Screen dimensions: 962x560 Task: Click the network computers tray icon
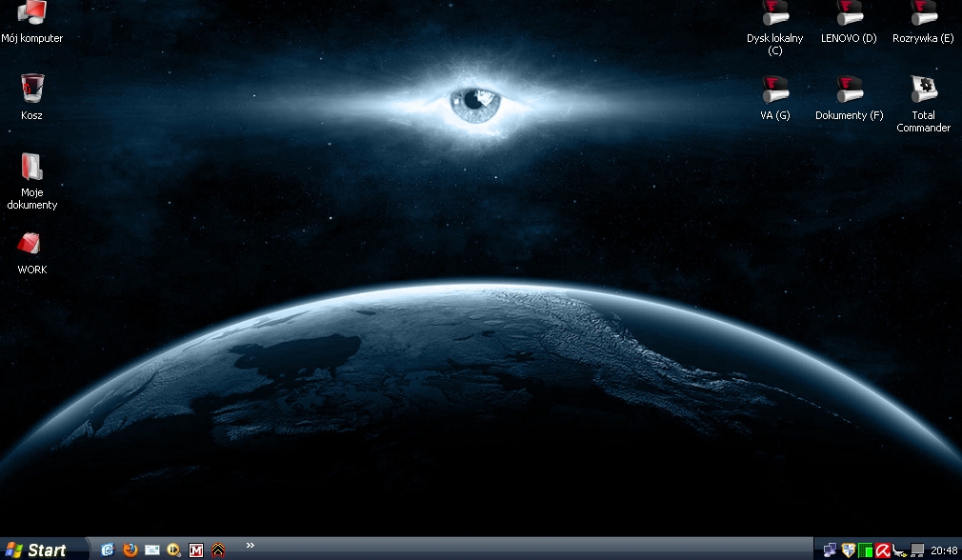click(830, 550)
